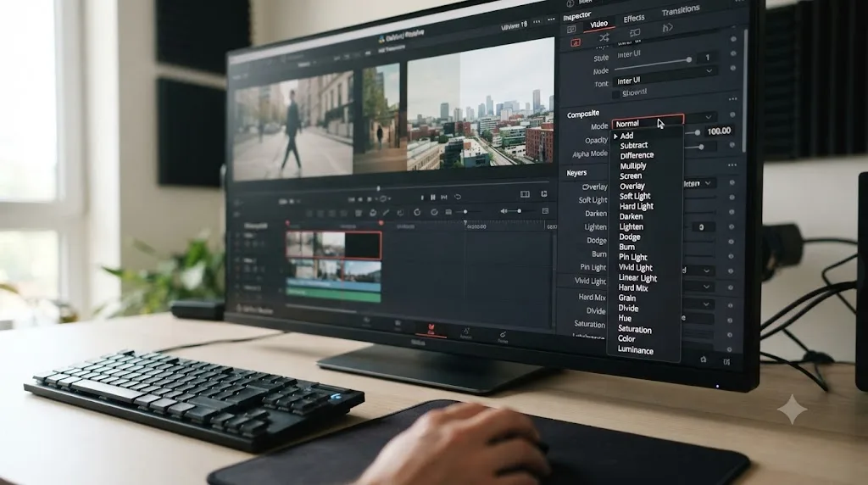Image resolution: width=868 pixels, height=485 pixels.
Task: Pause playback with the transport pause icon
Action: pos(433,197)
